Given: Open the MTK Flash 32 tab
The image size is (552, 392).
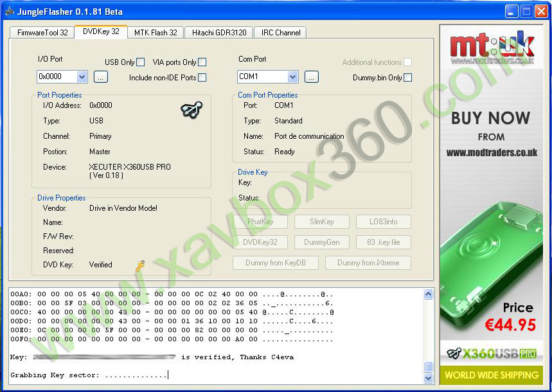Looking at the screenshot, I should tap(156, 33).
